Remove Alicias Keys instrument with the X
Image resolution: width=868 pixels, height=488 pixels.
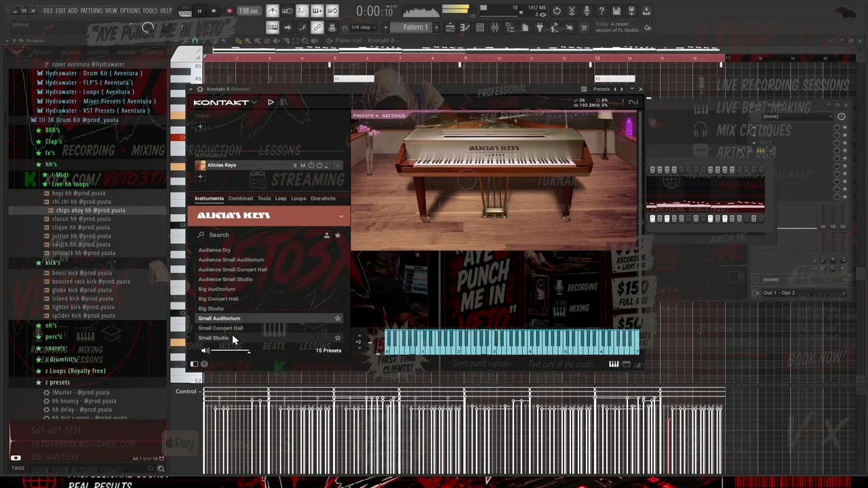(338, 165)
